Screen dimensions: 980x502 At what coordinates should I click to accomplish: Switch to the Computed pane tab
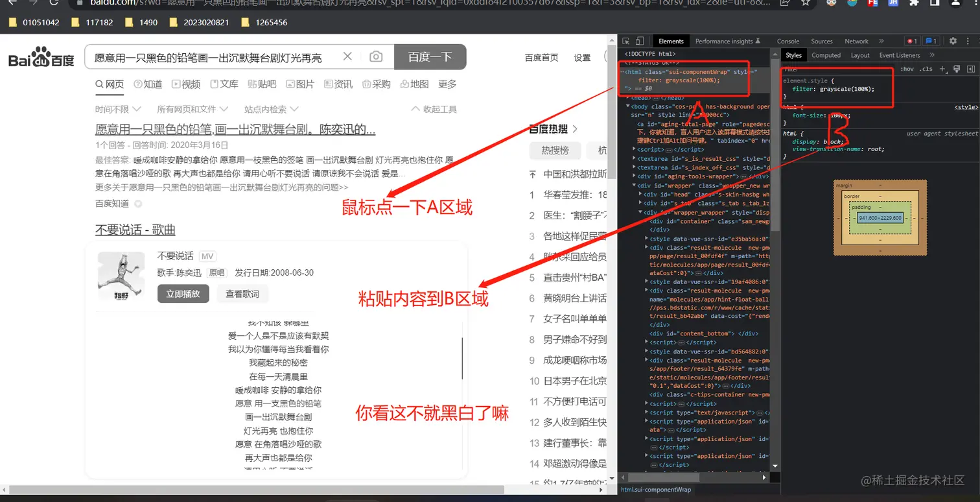tap(826, 55)
